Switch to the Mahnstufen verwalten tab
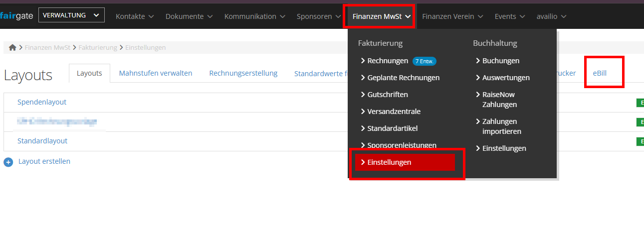Screen dimensions: 644x228 tap(156, 73)
